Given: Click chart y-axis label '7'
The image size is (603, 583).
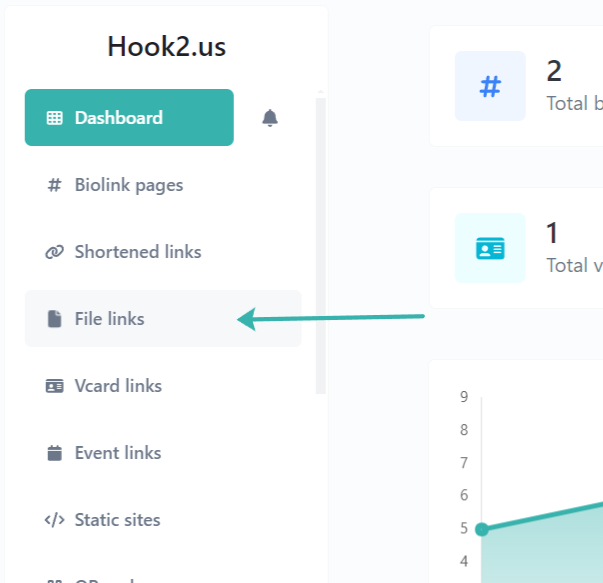Looking at the screenshot, I should [464, 463].
